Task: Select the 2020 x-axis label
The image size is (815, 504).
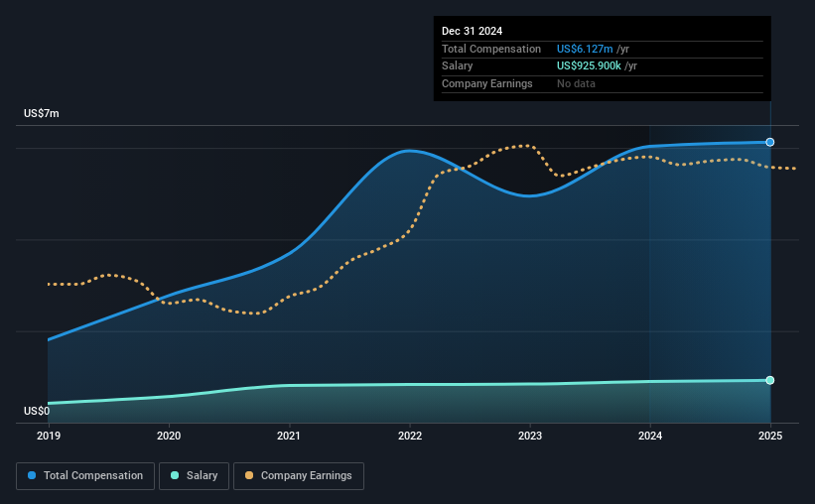Action: [169, 436]
